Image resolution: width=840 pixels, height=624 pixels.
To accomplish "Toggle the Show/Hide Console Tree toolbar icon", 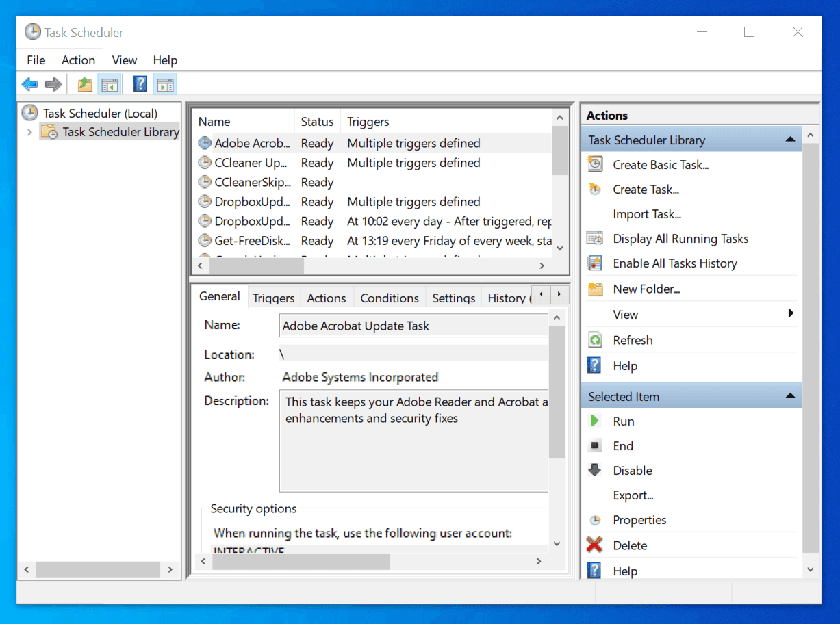I will click(x=110, y=84).
